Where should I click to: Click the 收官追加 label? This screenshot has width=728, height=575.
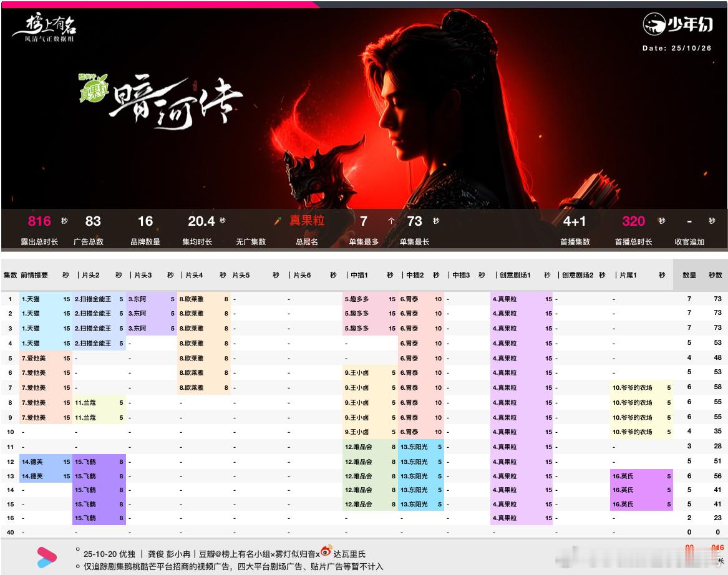coord(689,242)
